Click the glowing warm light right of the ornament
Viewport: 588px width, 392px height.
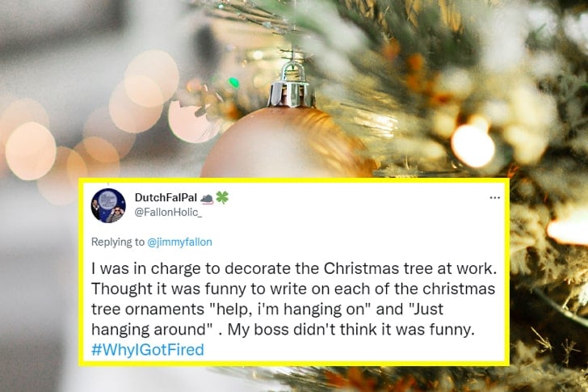pyautogui.click(x=472, y=145)
